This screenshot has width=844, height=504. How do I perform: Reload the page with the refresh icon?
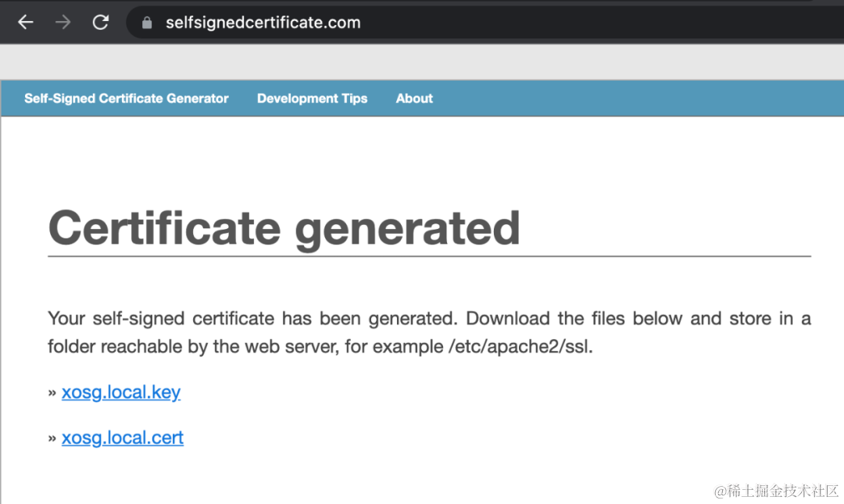tap(101, 22)
